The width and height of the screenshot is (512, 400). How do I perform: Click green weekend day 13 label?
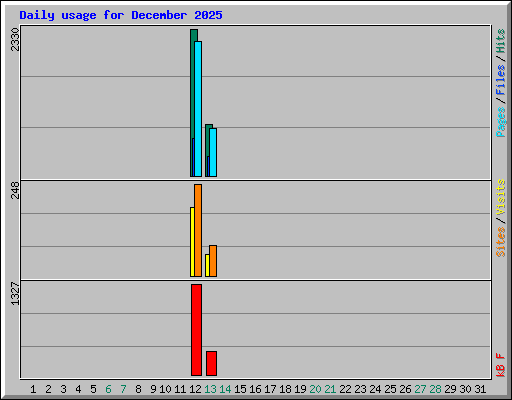point(210,389)
